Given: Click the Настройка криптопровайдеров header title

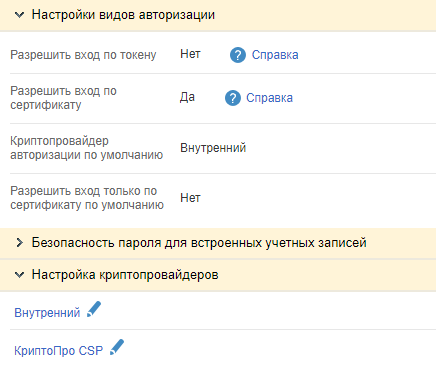Looking at the screenshot, I should pyautogui.click(x=125, y=275).
